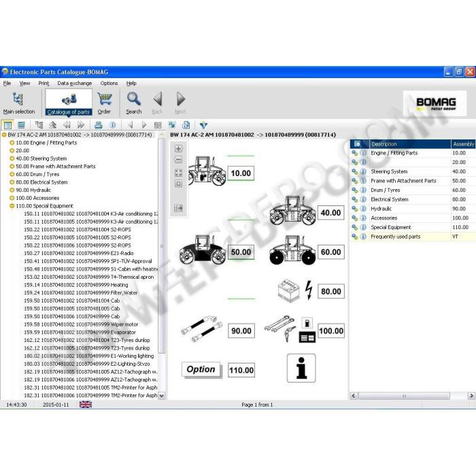476x476 pixels.
Task: Click the small next-page arrow in toolbar
Action: [144, 124]
